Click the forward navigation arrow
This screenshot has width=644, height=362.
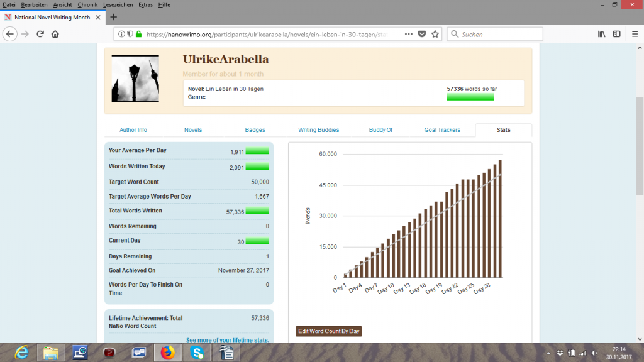tap(25, 34)
